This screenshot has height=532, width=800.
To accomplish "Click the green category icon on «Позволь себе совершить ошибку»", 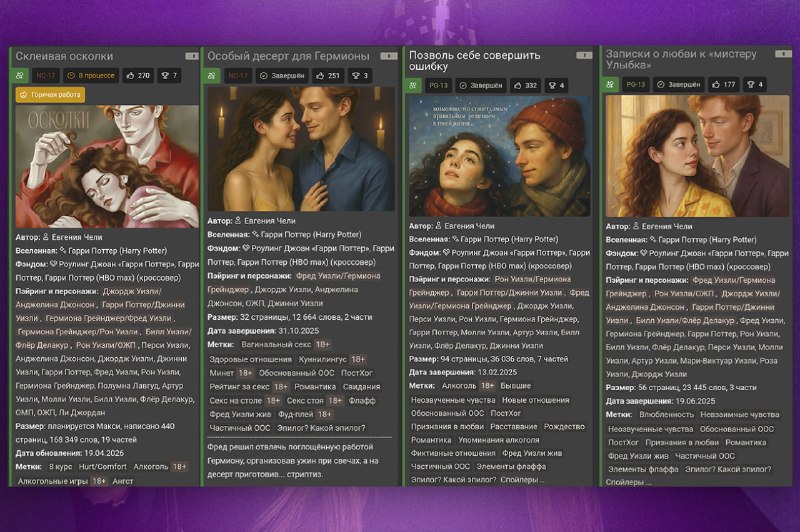I will [413, 85].
